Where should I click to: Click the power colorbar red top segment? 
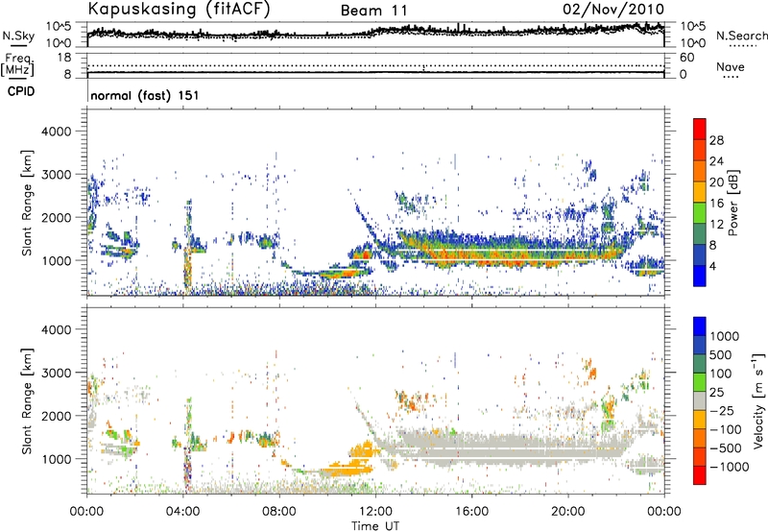pos(700,129)
